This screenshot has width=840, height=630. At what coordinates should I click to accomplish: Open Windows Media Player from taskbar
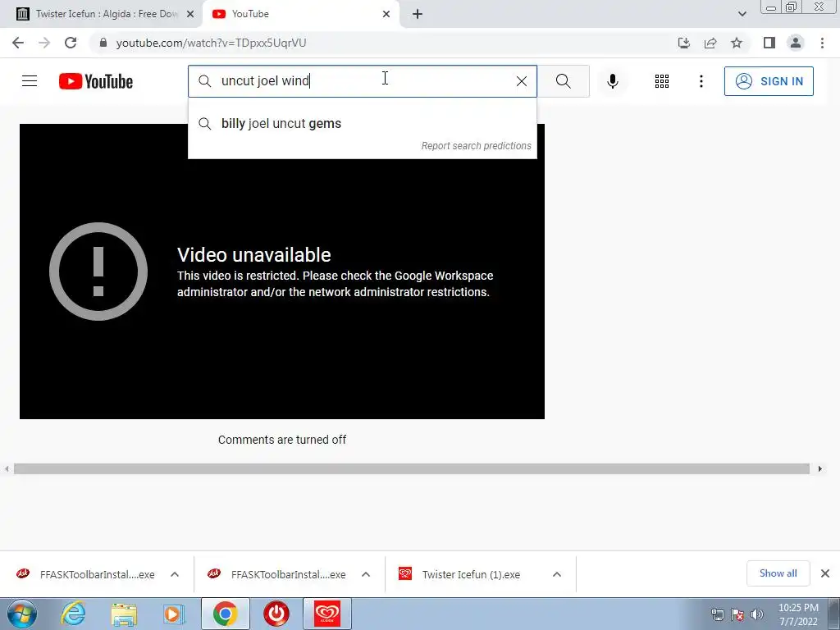pos(174,614)
